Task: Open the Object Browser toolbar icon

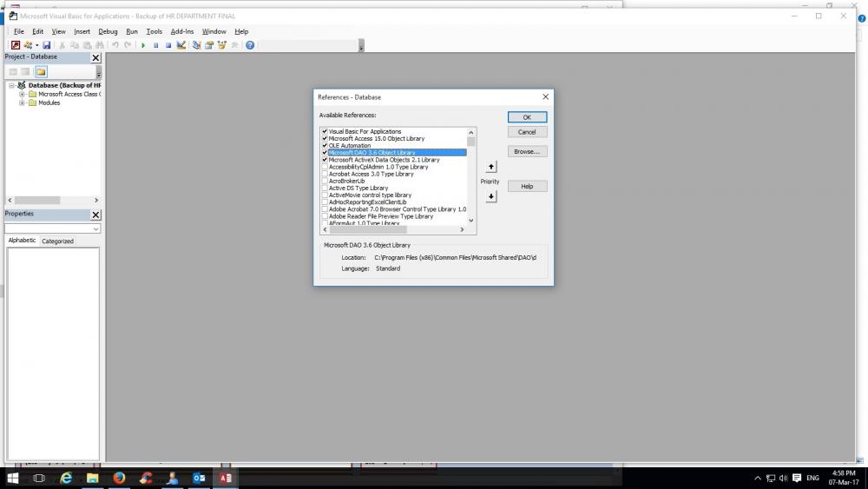Action: [222, 45]
